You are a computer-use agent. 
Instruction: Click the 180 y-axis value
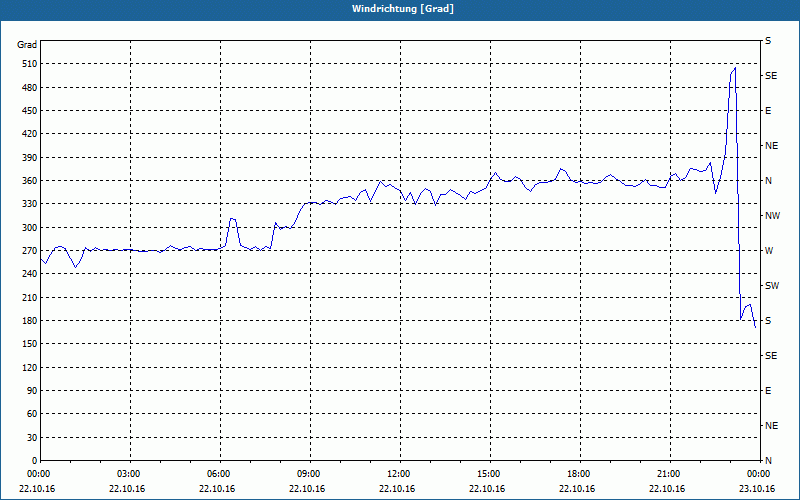point(29,321)
